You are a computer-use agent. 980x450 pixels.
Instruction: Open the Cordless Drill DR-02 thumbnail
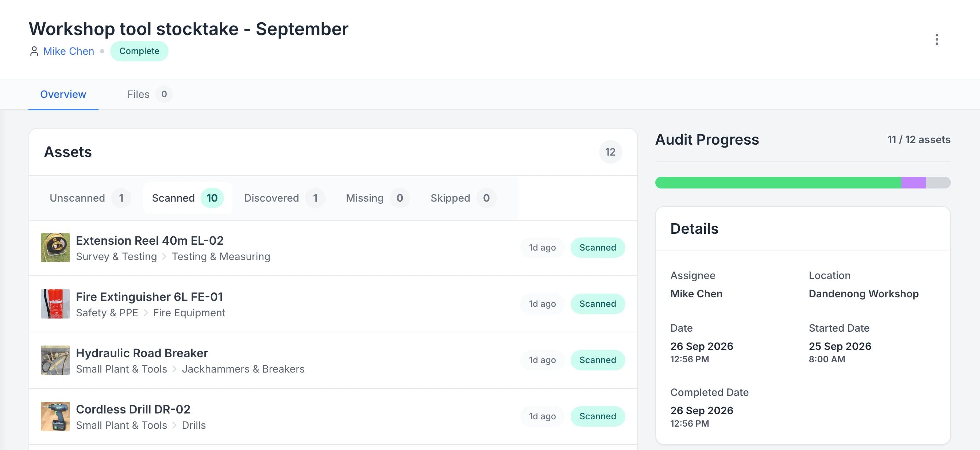pos(55,416)
